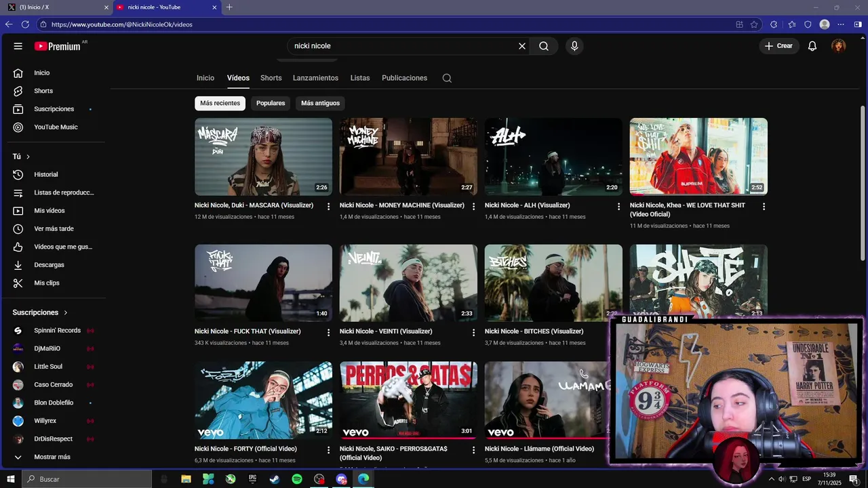The height and width of the screenshot is (488, 868).
Task: Switch to channel Inicio tab
Action: 205,78
